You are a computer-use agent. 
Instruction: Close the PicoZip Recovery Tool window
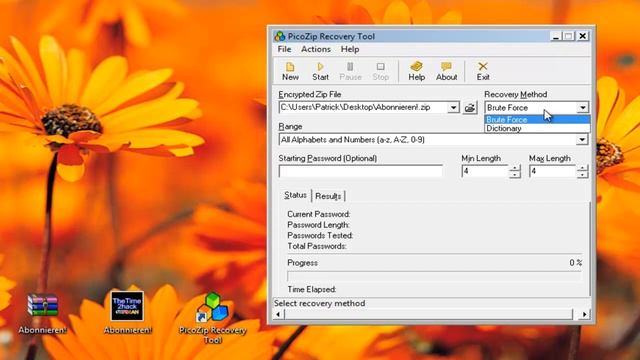582,36
